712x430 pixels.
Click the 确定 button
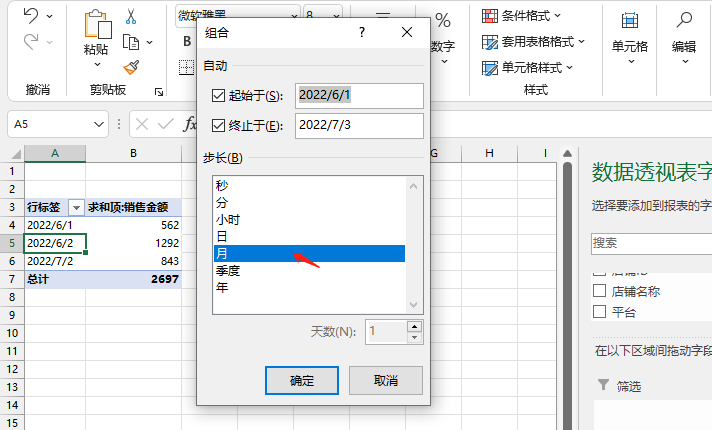(302, 381)
